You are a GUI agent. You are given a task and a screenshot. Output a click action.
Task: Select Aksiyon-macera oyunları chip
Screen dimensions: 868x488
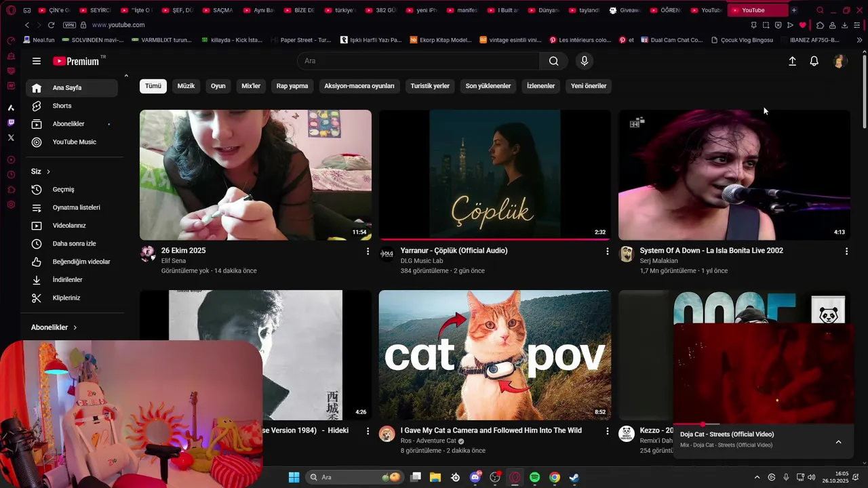click(359, 86)
